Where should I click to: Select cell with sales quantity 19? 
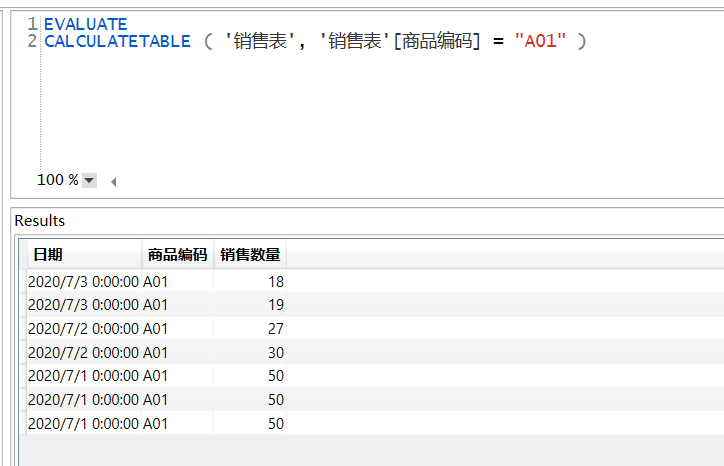[250, 305]
